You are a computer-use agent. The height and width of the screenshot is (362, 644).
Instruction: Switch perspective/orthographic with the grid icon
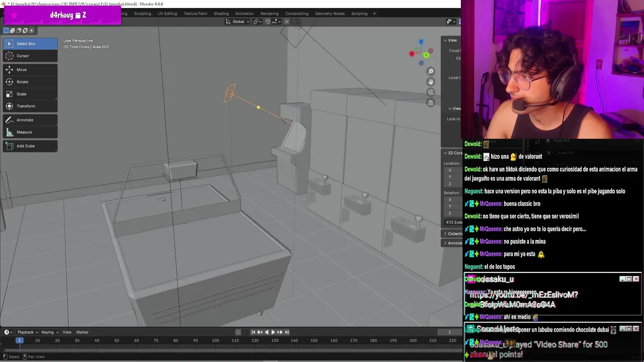431,103
